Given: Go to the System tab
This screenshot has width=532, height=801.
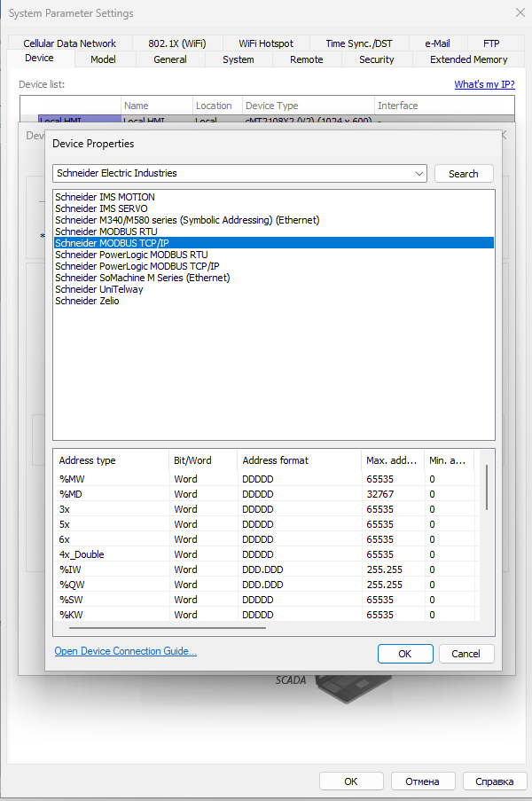Looking at the screenshot, I should [238, 59].
